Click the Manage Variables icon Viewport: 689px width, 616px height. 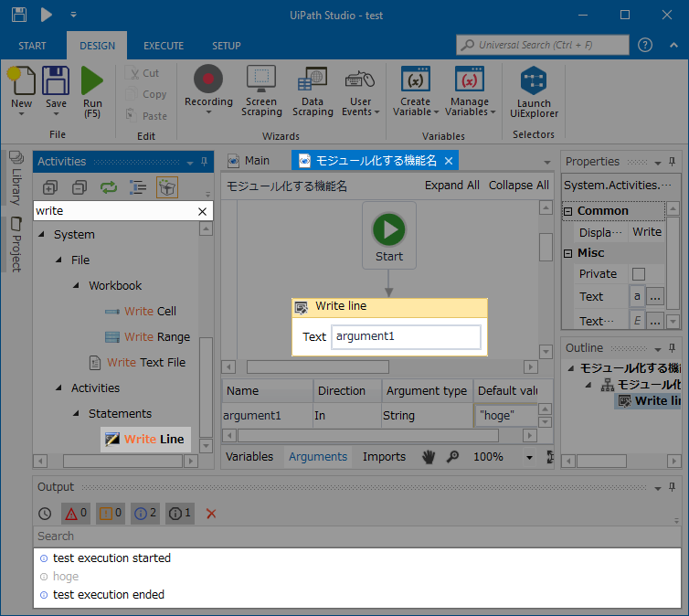[x=470, y=80]
